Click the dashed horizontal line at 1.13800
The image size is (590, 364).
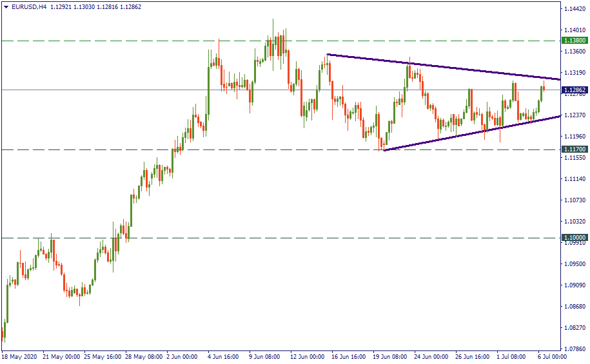(129, 41)
